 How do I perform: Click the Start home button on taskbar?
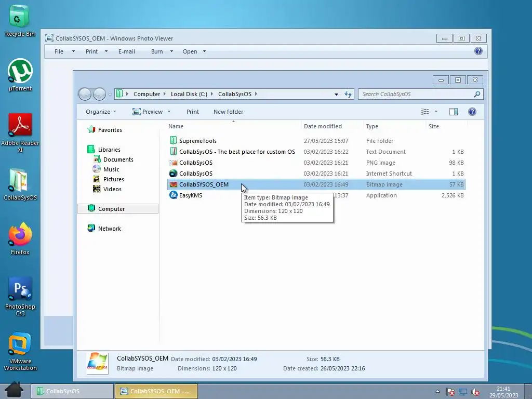click(14, 390)
